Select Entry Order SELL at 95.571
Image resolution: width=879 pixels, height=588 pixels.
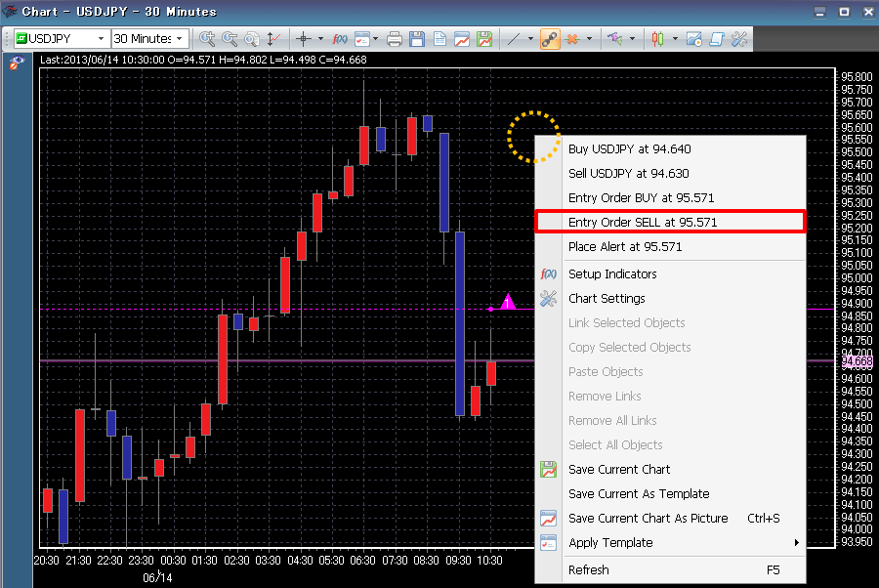point(670,222)
